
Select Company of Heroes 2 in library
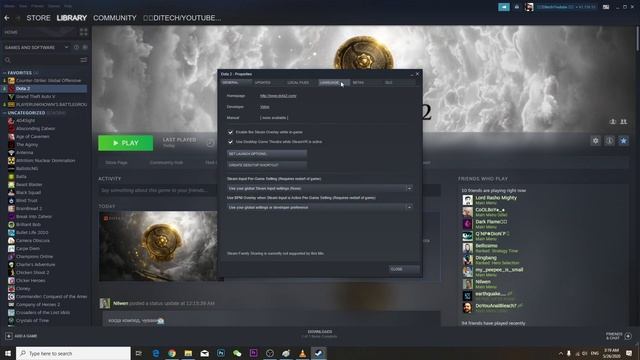pyautogui.click(x=38, y=304)
